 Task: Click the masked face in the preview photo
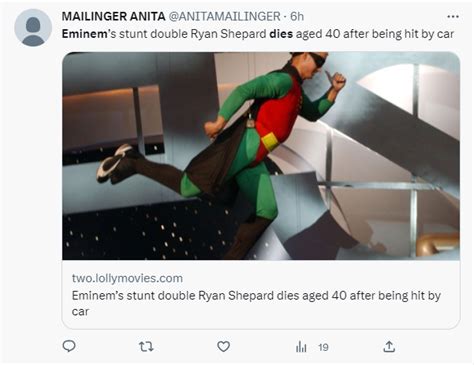314,62
